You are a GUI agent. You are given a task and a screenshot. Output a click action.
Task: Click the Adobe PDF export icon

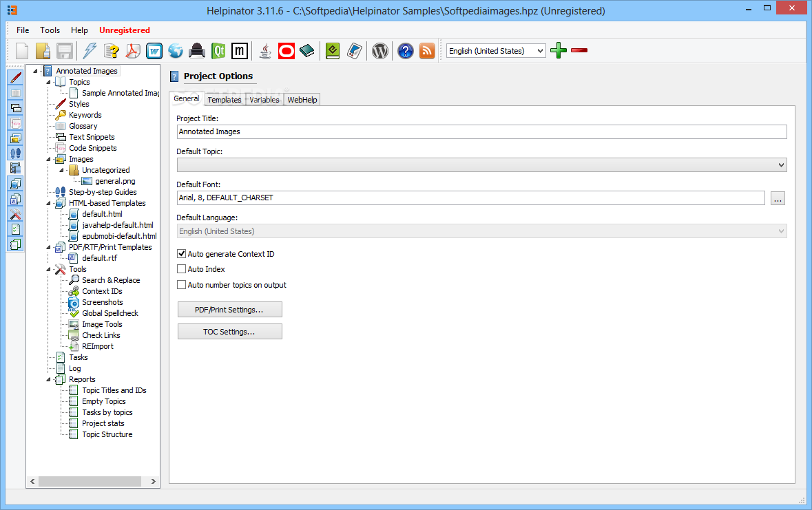tap(133, 51)
